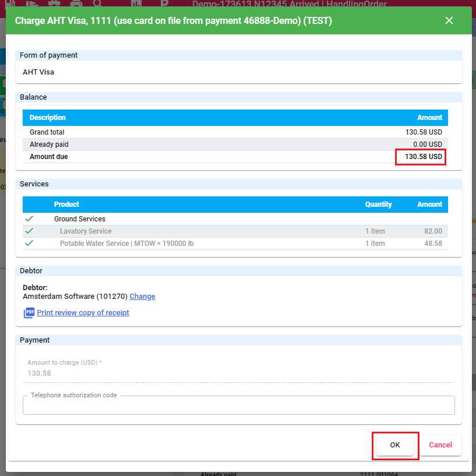Select the Potable Water Service product name
476x476 pixels.
coord(127,244)
